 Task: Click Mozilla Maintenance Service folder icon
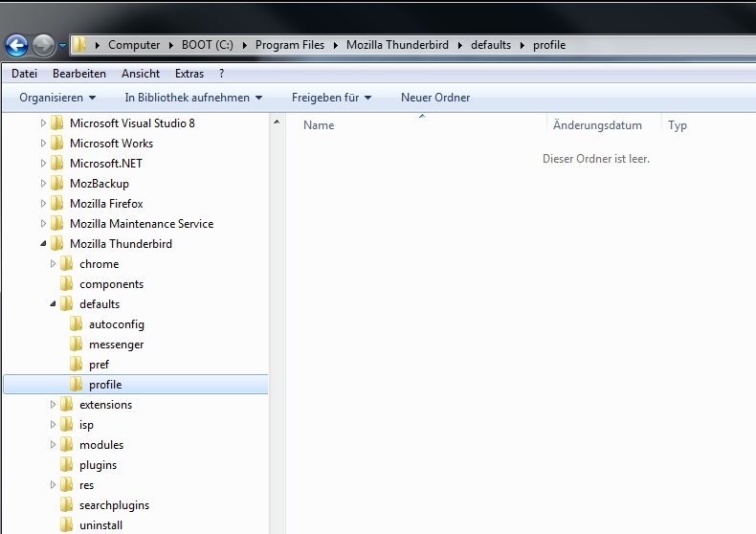56,224
